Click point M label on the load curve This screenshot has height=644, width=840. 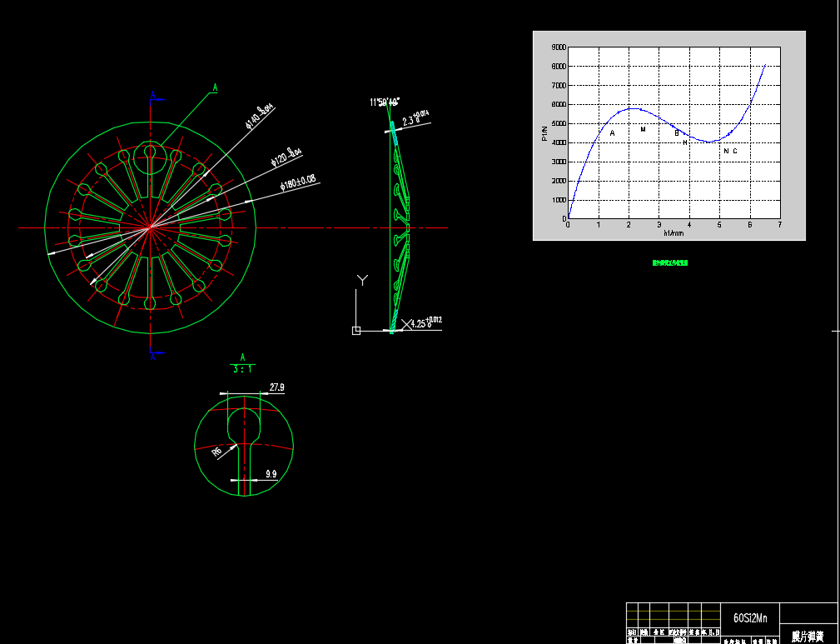click(643, 129)
